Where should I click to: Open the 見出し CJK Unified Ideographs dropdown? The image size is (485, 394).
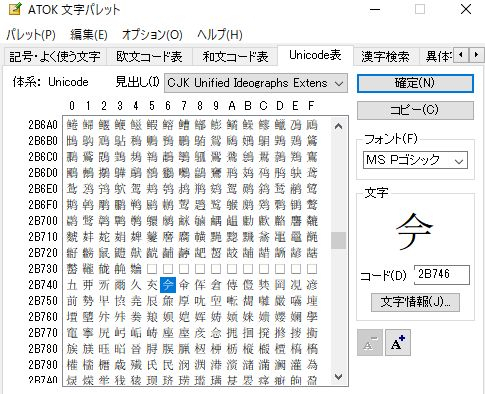tap(256, 83)
